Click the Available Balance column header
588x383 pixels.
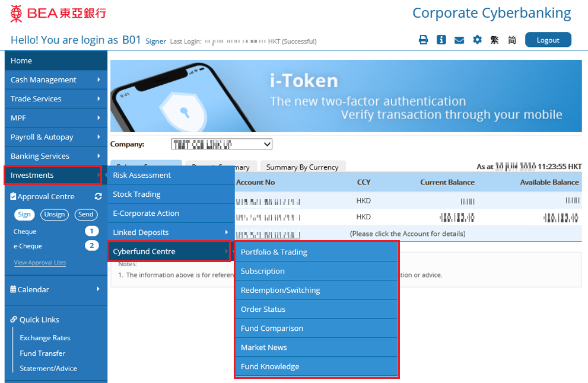point(549,182)
